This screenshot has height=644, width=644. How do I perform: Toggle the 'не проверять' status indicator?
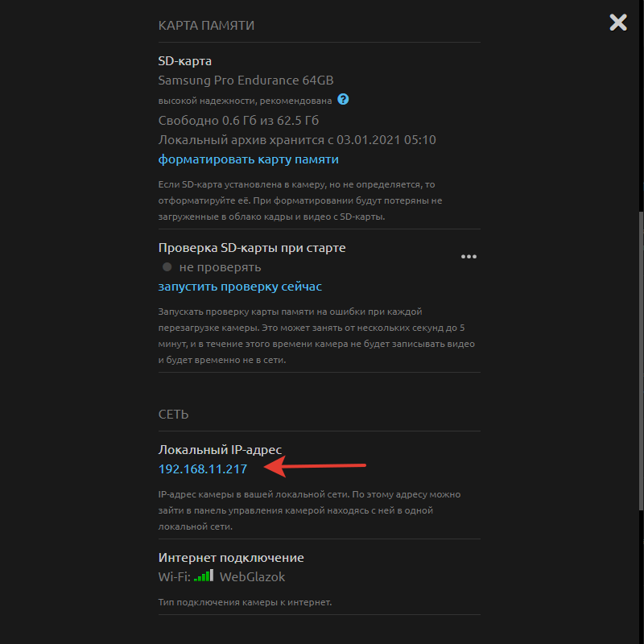(x=167, y=267)
